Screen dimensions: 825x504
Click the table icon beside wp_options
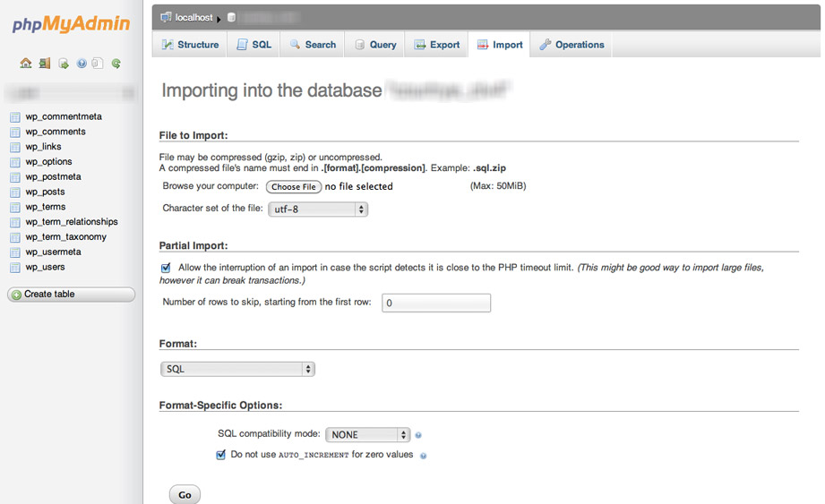[15, 162]
